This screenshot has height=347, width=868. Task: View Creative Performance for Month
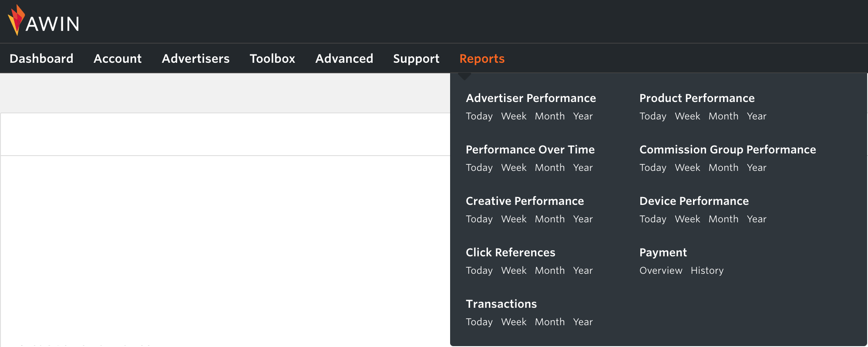550,219
